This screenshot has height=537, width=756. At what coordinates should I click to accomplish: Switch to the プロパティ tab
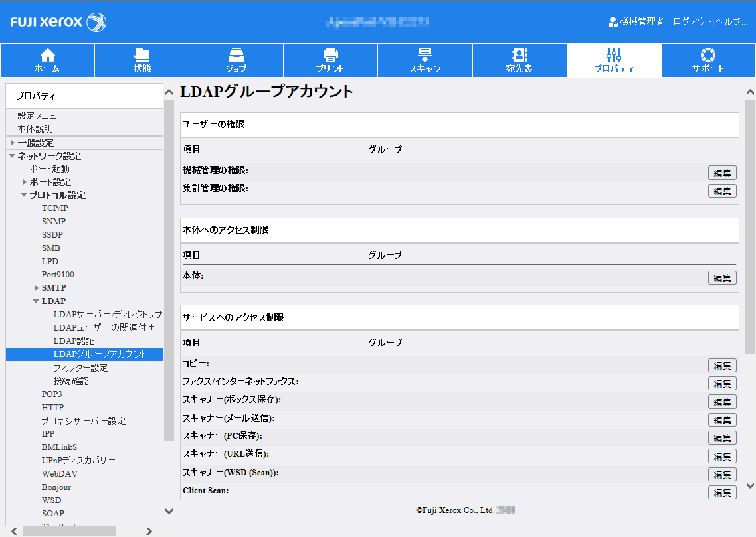coord(614,60)
